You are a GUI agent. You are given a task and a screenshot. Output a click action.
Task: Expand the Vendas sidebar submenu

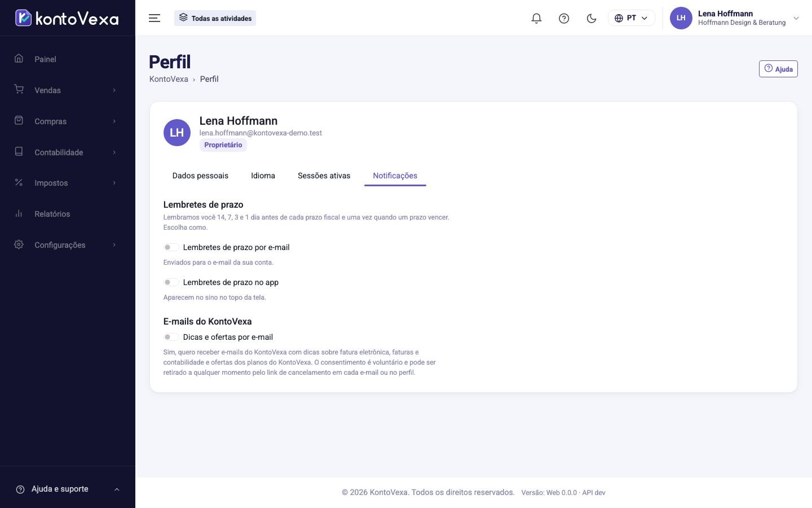click(x=114, y=90)
